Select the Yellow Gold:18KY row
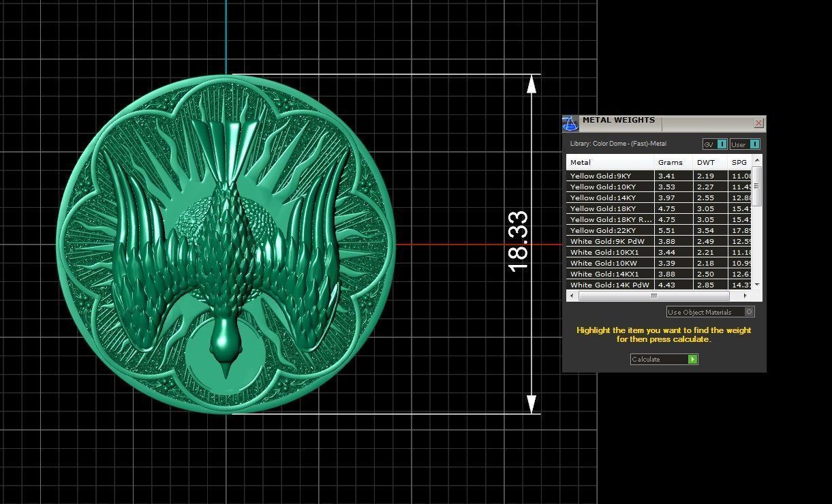The image size is (832, 504). [660, 208]
